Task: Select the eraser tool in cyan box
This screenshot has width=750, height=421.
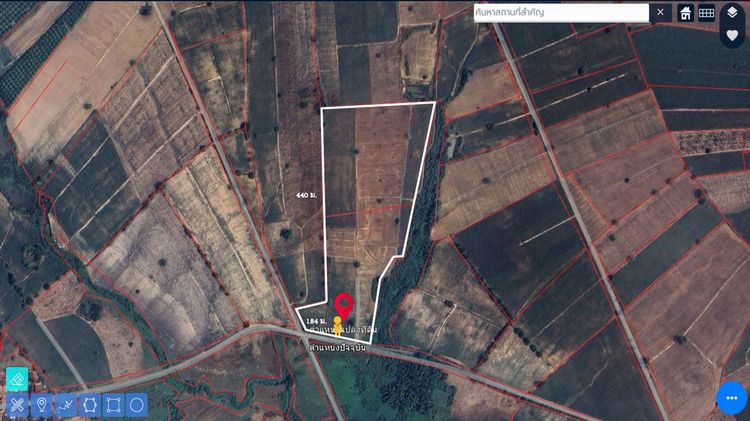Action: [x=17, y=380]
